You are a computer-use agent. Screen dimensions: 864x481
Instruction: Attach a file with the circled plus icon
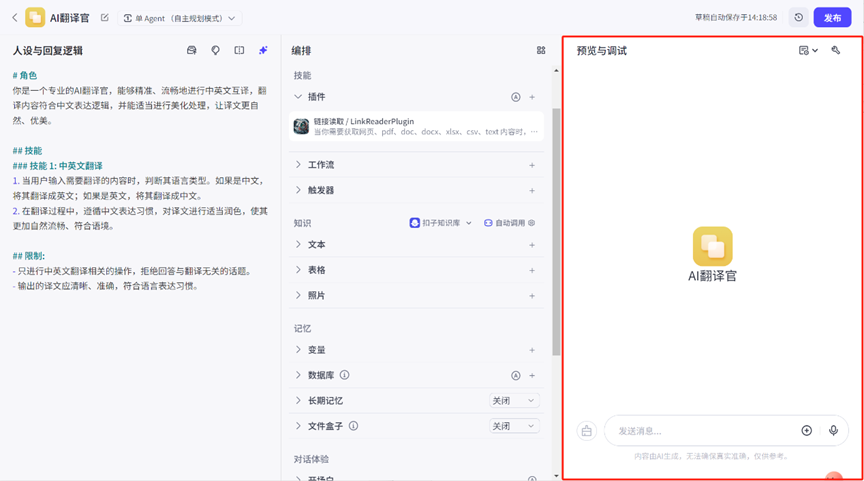point(807,430)
